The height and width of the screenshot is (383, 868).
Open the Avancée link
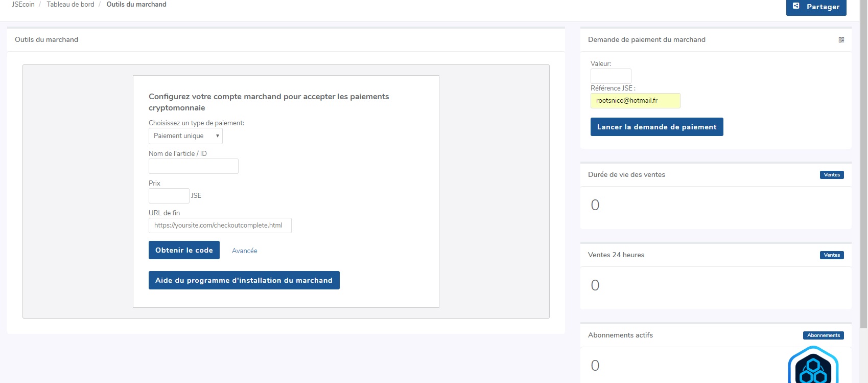tap(244, 251)
